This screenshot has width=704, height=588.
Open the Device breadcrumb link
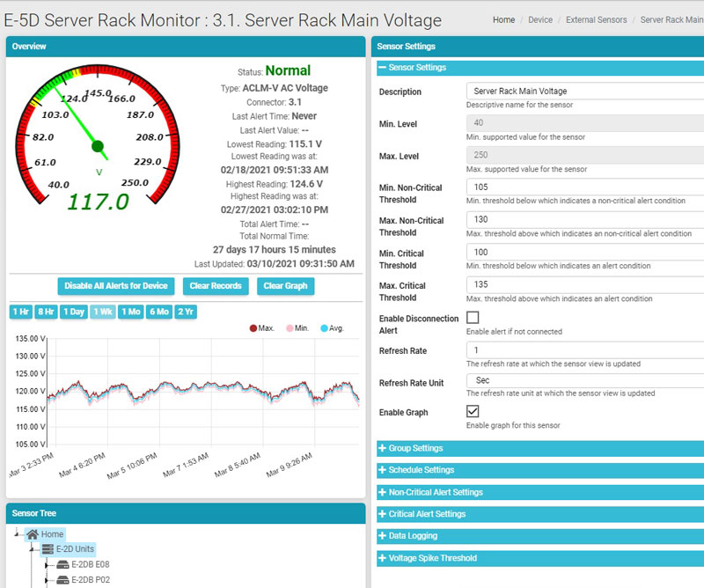(x=540, y=19)
